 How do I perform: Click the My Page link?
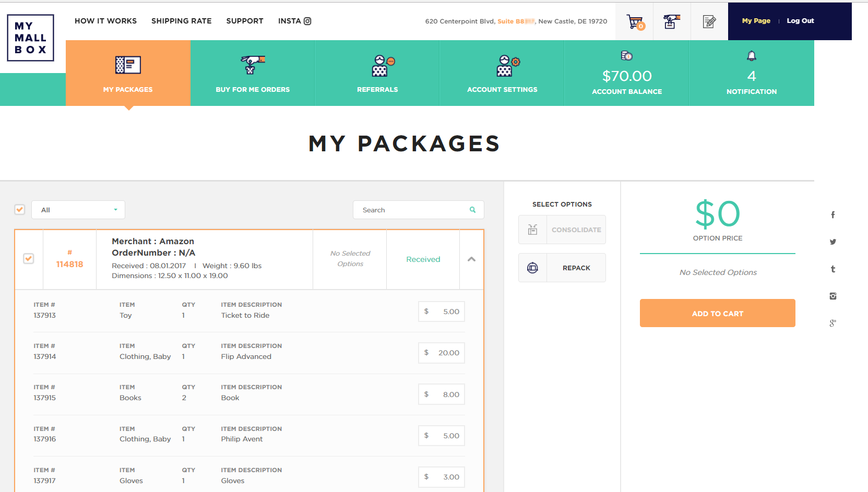pos(756,21)
